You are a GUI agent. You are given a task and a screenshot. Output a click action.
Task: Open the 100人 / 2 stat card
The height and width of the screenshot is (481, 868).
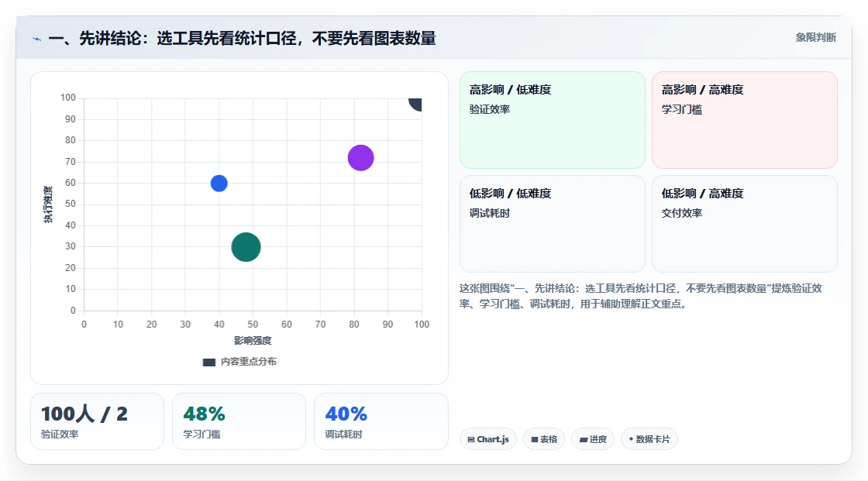coord(98,421)
